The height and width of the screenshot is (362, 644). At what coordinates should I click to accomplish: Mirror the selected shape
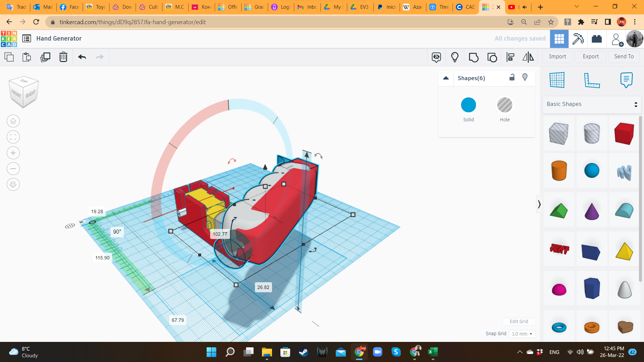click(528, 57)
